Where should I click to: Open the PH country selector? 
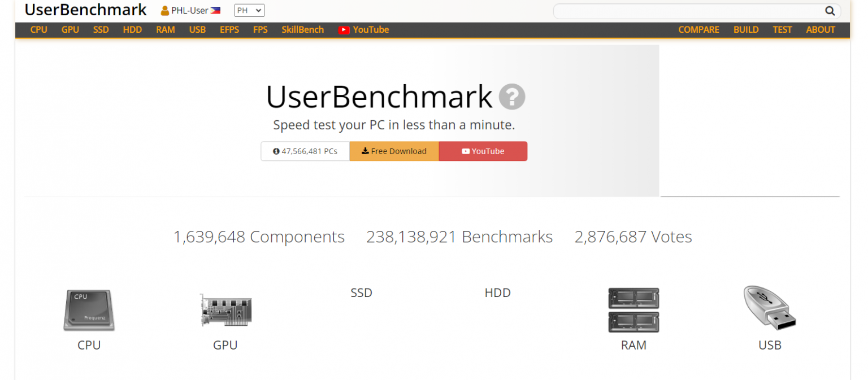point(249,10)
